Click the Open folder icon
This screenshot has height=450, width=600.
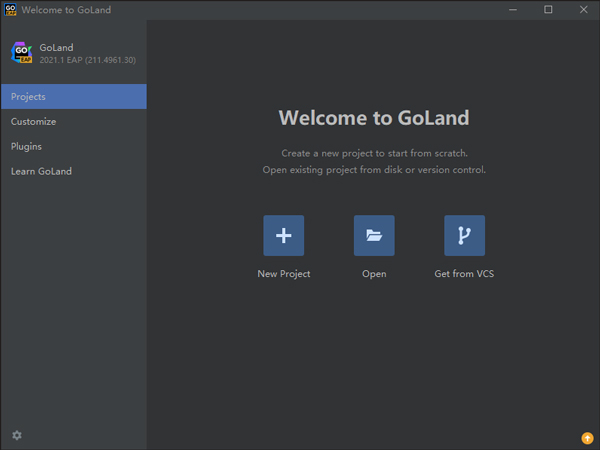click(374, 236)
